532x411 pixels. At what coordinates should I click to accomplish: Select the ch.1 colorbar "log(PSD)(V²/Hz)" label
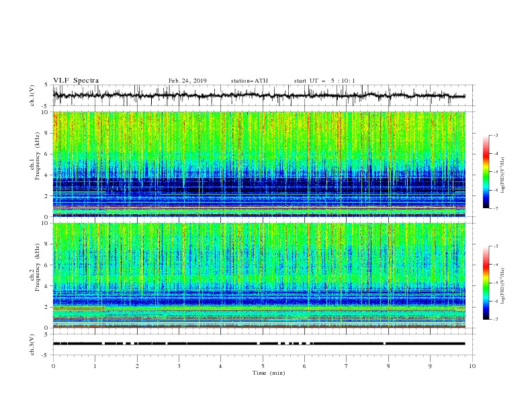[503, 175]
